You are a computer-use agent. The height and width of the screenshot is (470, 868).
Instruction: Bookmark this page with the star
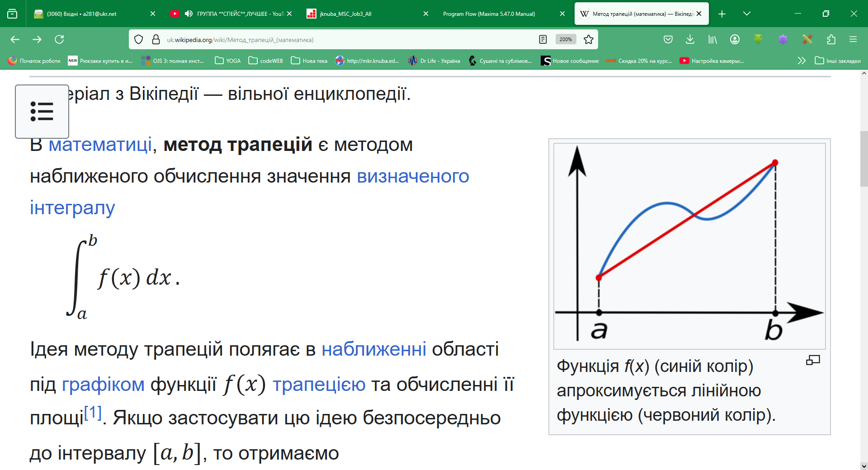(x=588, y=39)
